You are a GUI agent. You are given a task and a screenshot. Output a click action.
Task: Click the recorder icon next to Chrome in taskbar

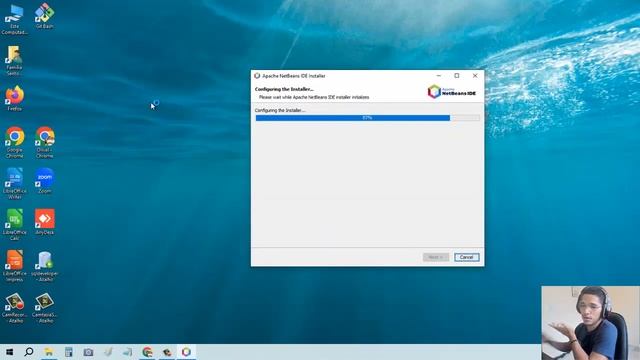[x=167, y=352]
